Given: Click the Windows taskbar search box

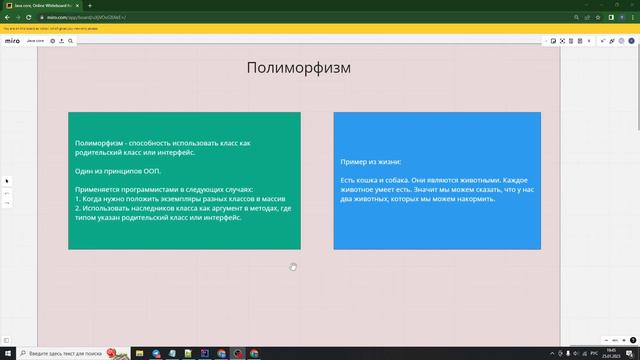Looking at the screenshot, I should point(73,353).
